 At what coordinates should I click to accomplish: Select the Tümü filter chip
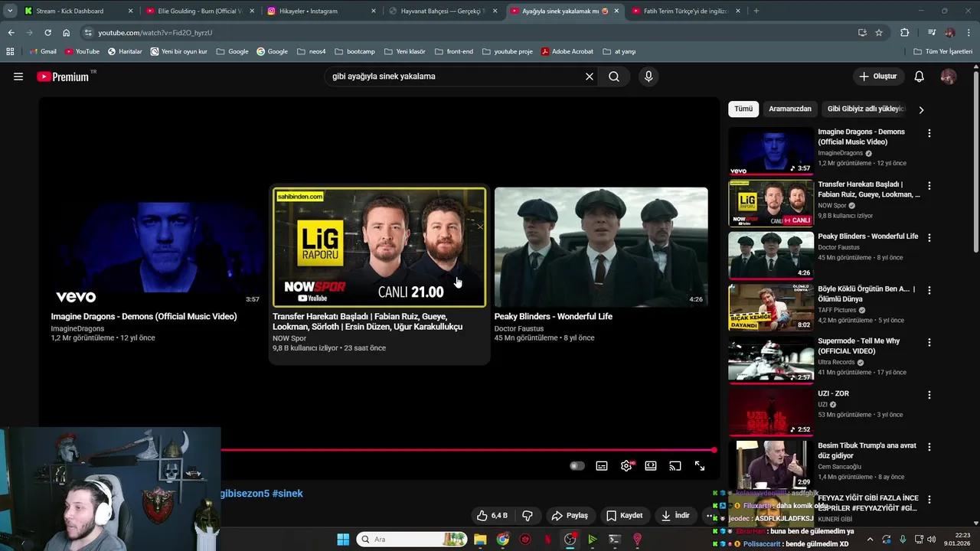tap(743, 109)
